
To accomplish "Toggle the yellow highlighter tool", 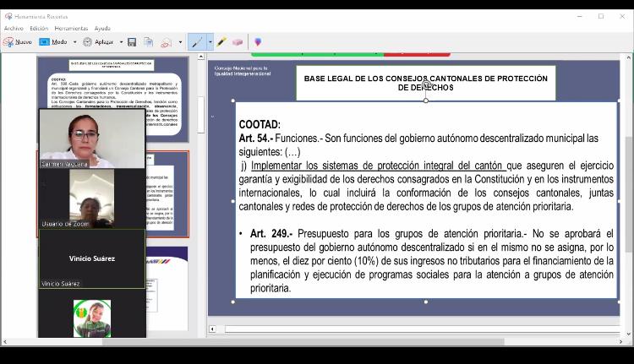I will 221,42.
